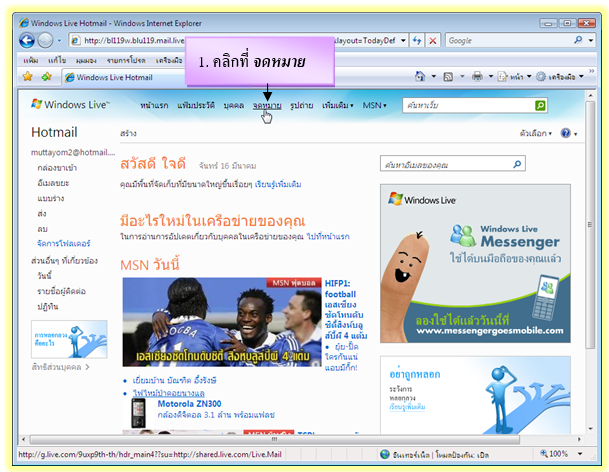
Task: Open บุคคล in Windows Live navigation
Action: pyautogui.click(x=233, y=105)
